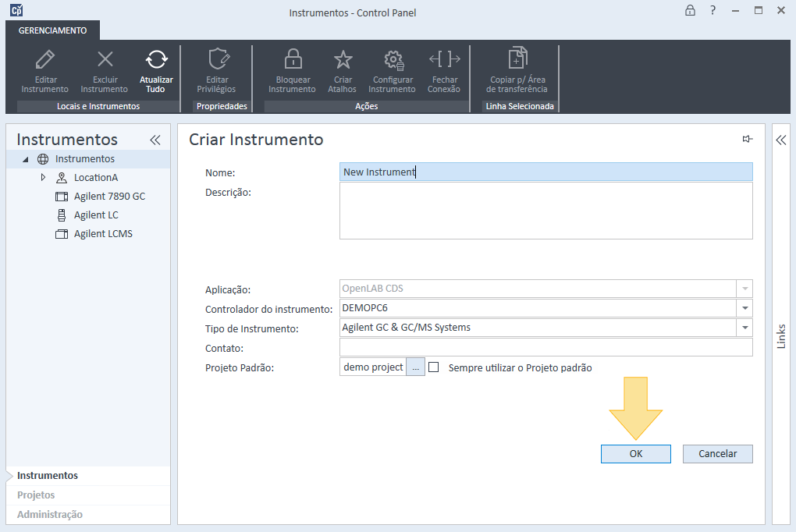Select Agilent LCMS in tree
796x532 pixels.
point(103,234)
